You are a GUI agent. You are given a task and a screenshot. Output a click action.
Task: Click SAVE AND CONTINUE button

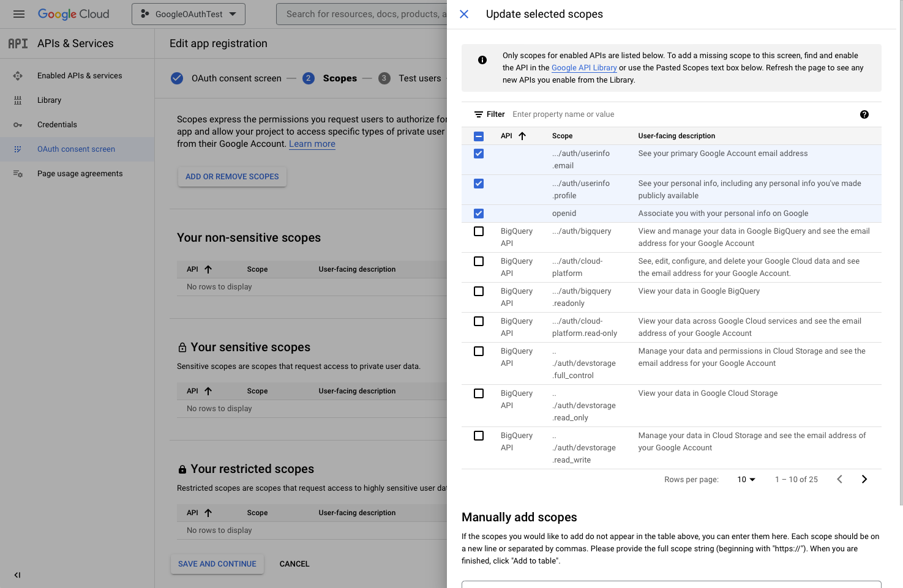[217, 564]
